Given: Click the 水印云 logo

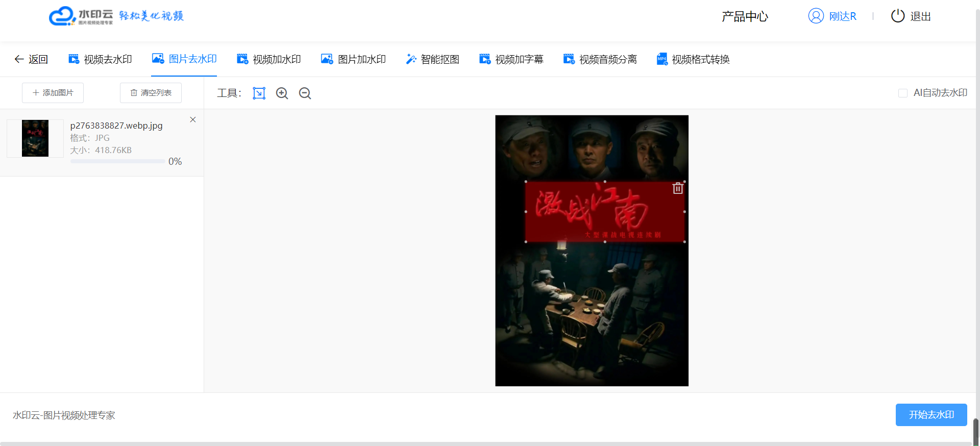Looking at the screenshot, I should 81,16.
